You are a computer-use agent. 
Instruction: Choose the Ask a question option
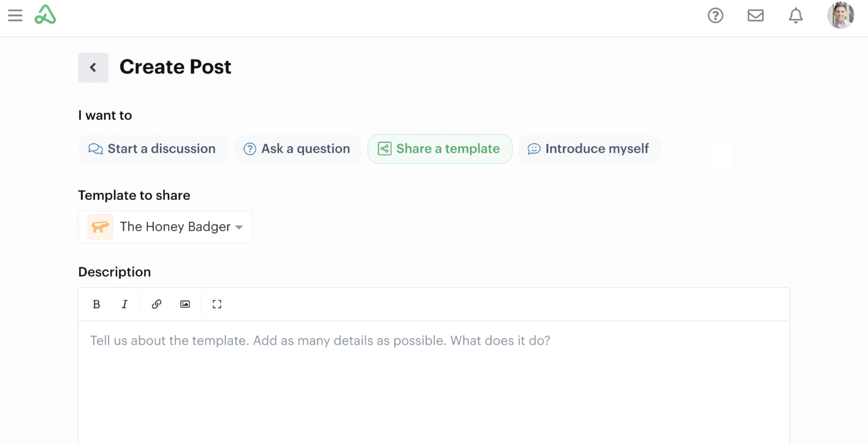pyautogui.click(x=297, y=149)
